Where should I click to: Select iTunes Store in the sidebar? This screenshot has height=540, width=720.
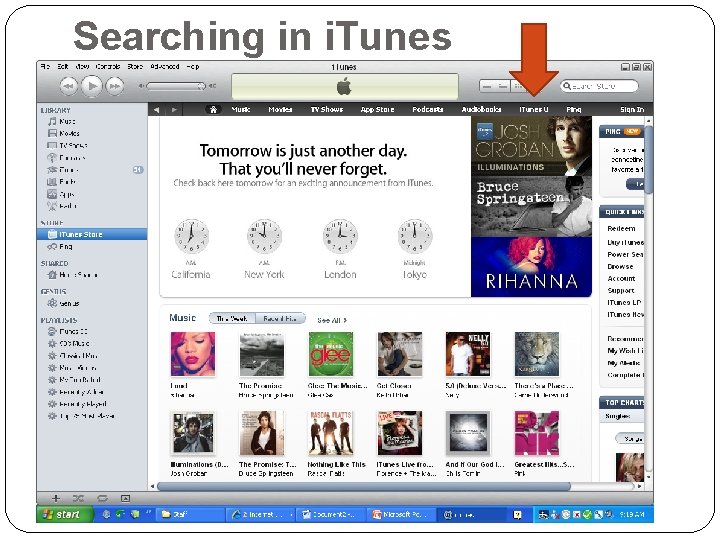coord(92,234)
